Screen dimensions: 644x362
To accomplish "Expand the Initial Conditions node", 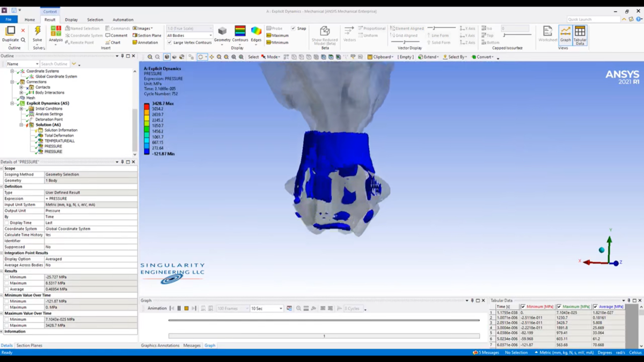I will (x=21, y=109).
